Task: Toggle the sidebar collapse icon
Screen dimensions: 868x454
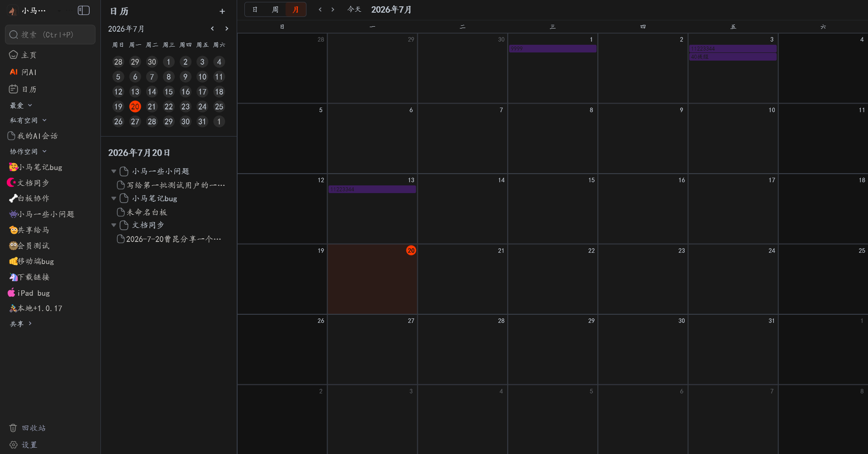Action: (84, 10)
